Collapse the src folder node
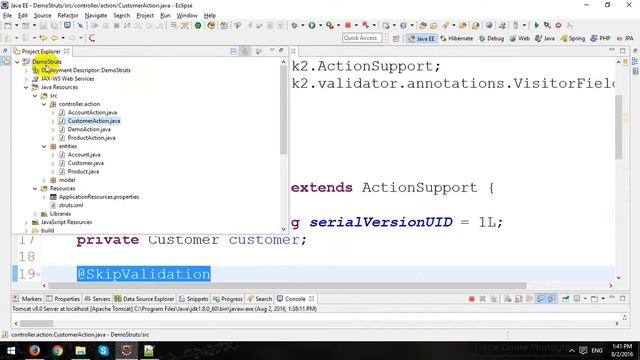 pos(35,96)
